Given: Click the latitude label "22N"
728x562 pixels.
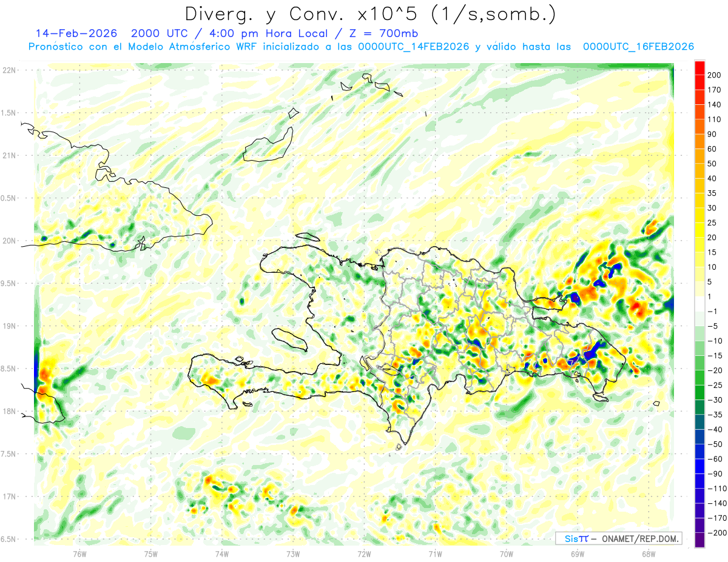Looking at the screenshot, I should (8, 70).
